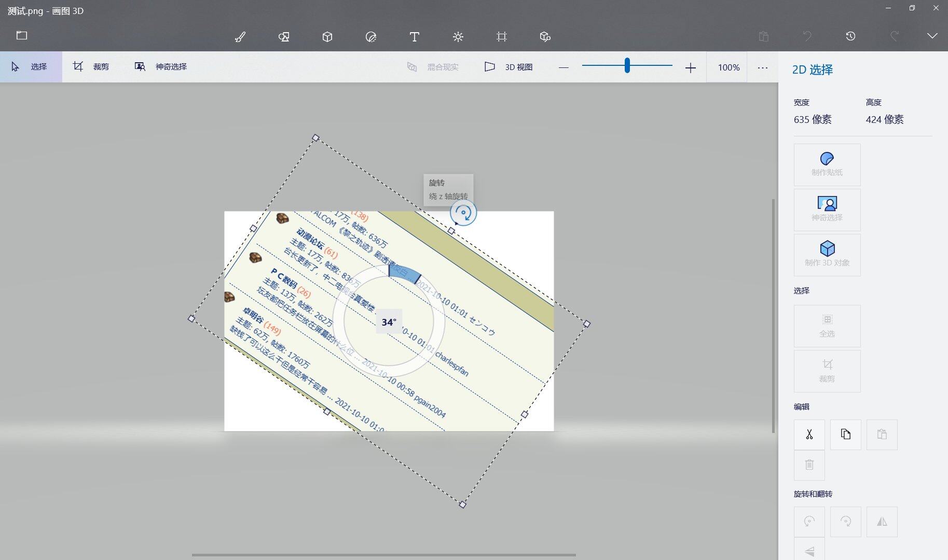Viewport: 948px width, 560px height.
Task: Open the Stickers tool
Action: pyautogui.click(x=371, y=37)
